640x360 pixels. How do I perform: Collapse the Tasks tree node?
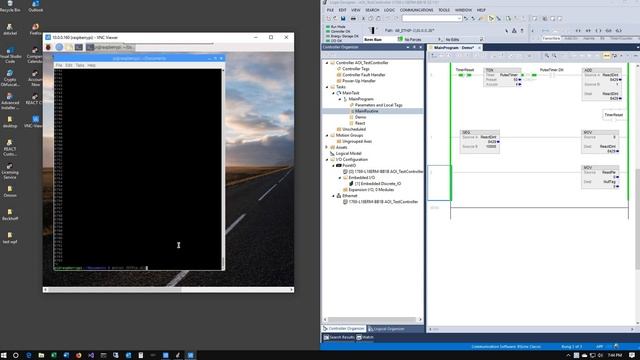(x=327, y=87)
